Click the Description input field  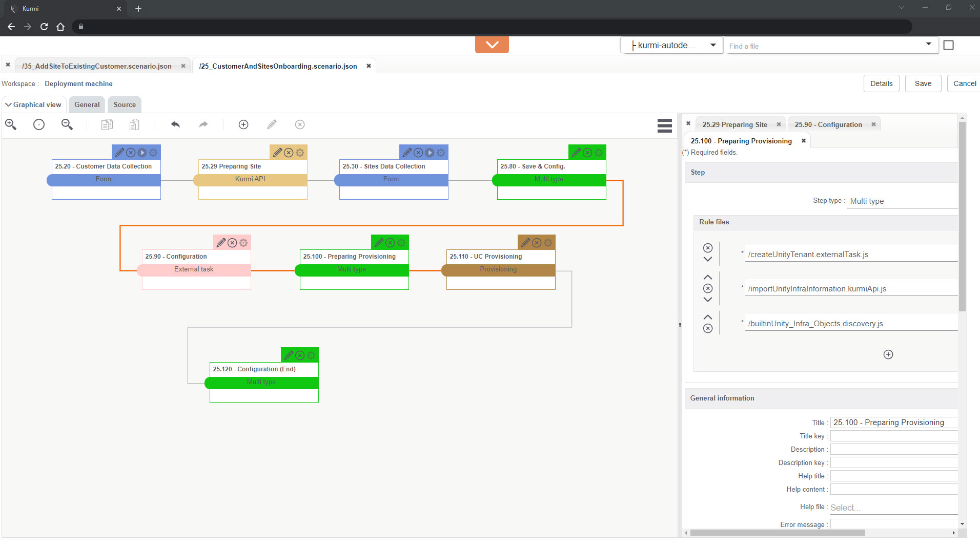(893, 449)
